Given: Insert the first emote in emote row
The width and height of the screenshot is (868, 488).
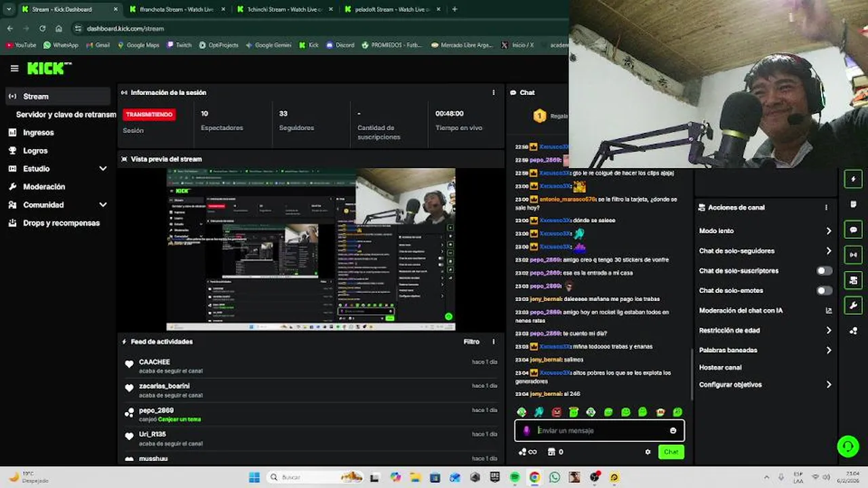Looking at the screenshot, I should pos(521,412).
